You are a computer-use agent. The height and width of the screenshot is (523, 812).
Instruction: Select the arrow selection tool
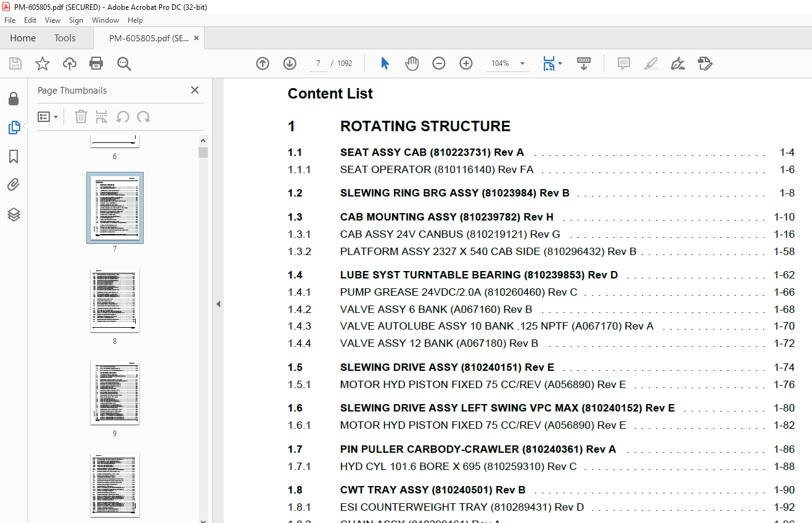[385, 63]
